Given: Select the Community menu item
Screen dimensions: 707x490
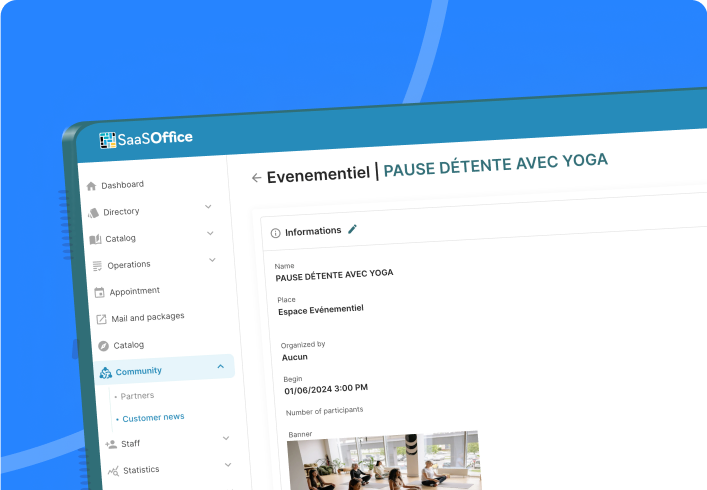Looking at the screenshot, I should tap(138, 371).
